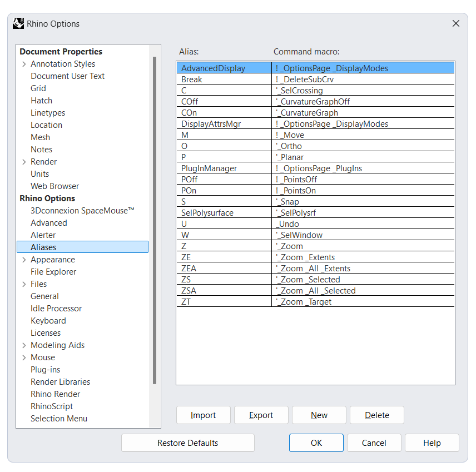Expand the Annotation Styles tree node
This screenshot has width=476, height=472.
(24, 64)
